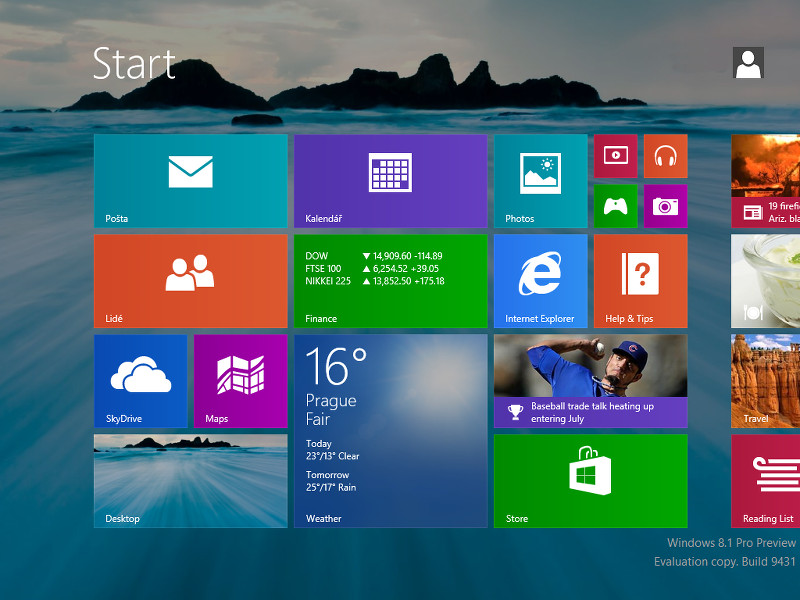The width and height of the screenshot is (800, 600).
Task: Open the Weather tile for Prague
Action: pyautogui.click(x=391, y=431)
